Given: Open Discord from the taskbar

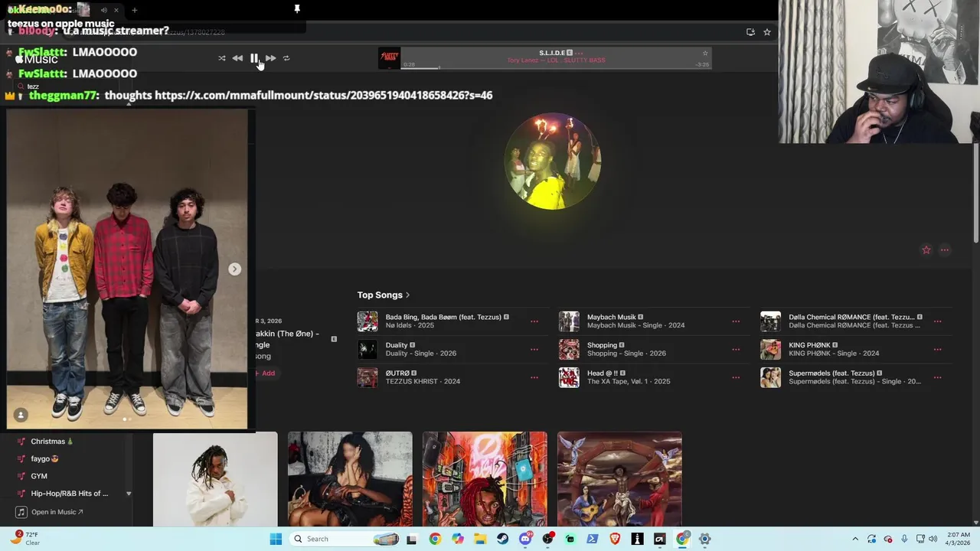Looking at the screenshot, I should click(x=525, y=539).
